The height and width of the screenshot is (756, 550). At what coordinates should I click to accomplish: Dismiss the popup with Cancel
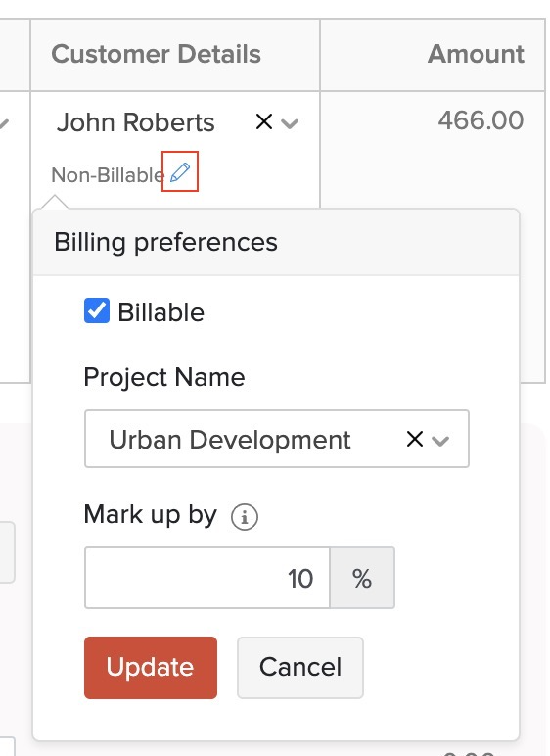[300, 667]
